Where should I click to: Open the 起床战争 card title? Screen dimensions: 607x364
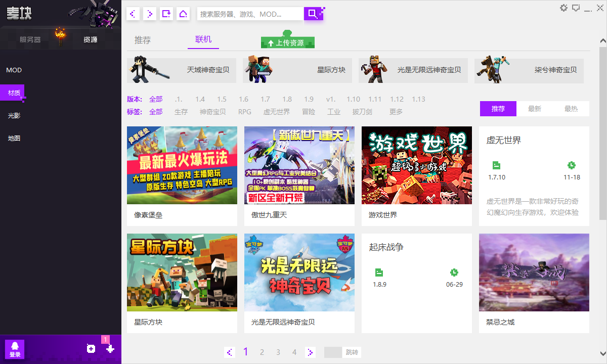point(386,247)
